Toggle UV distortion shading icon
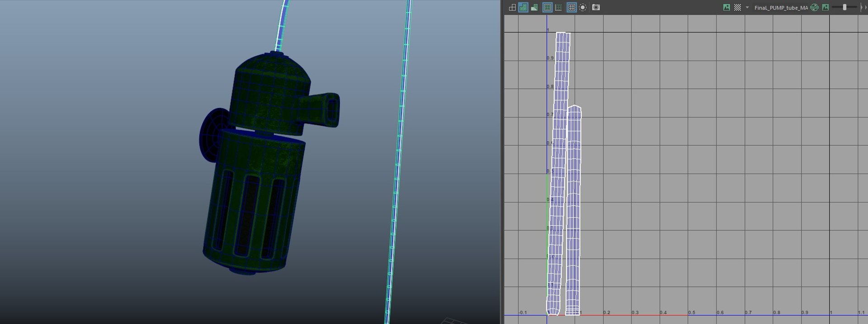The width and height of the screenshot is (868, 324). pyautogui.click(x=534, y=7)
